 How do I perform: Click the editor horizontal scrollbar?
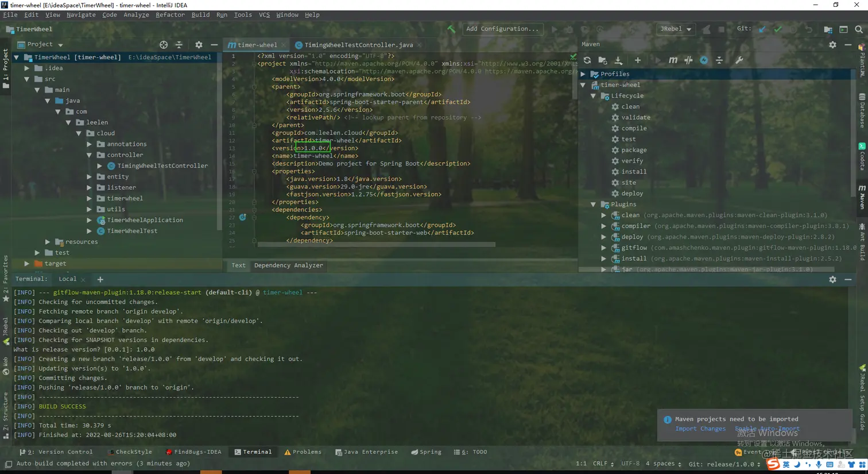pos(376,245)
